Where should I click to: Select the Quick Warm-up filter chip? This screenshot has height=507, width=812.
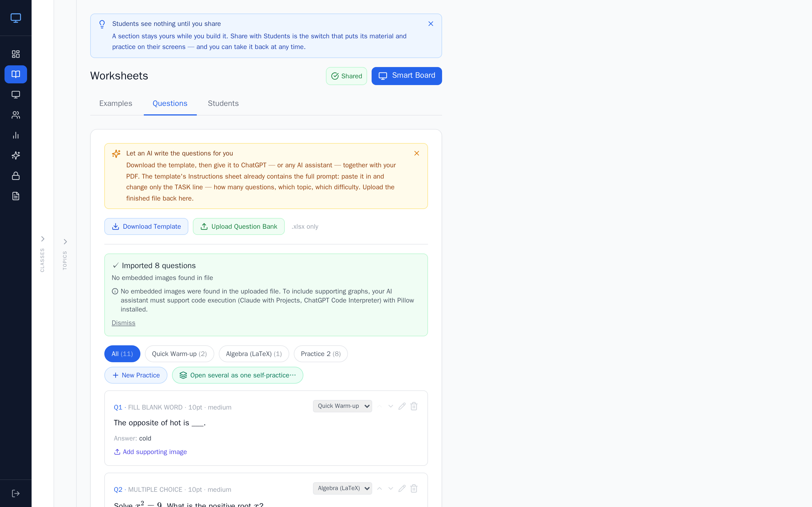(179, 354)
